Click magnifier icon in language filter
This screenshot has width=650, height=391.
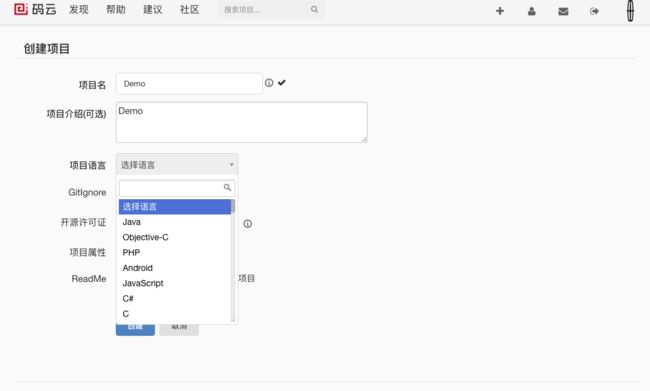pos(227,187)
